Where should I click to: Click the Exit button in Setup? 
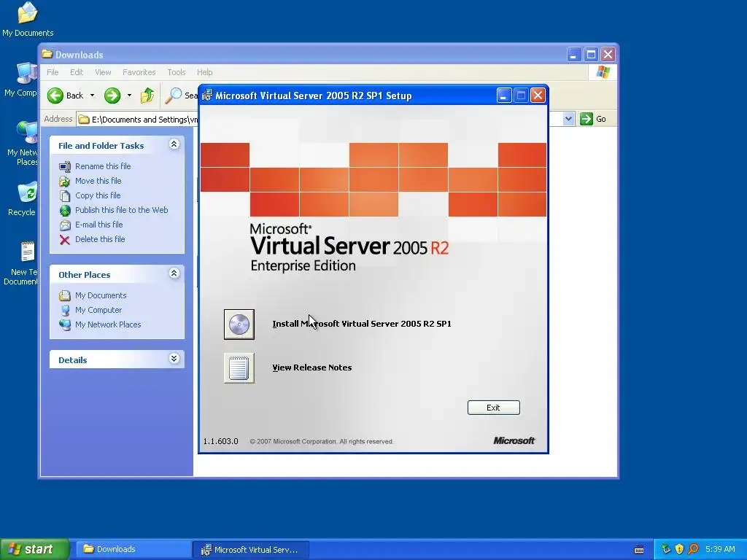click(494, 408)
